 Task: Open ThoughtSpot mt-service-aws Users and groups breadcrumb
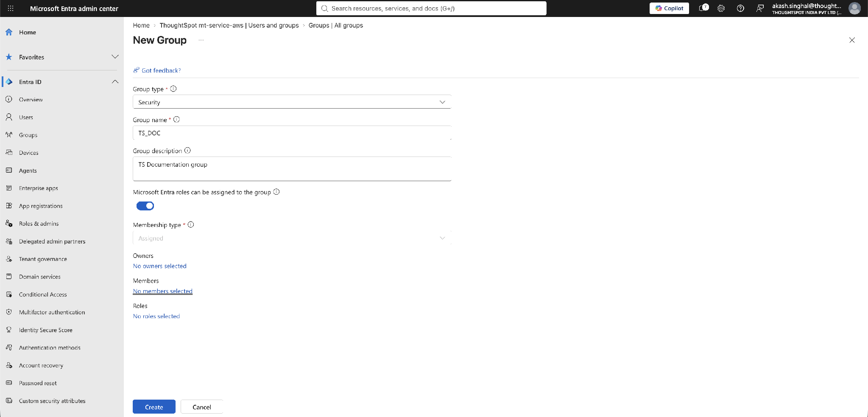click(229, 25)
